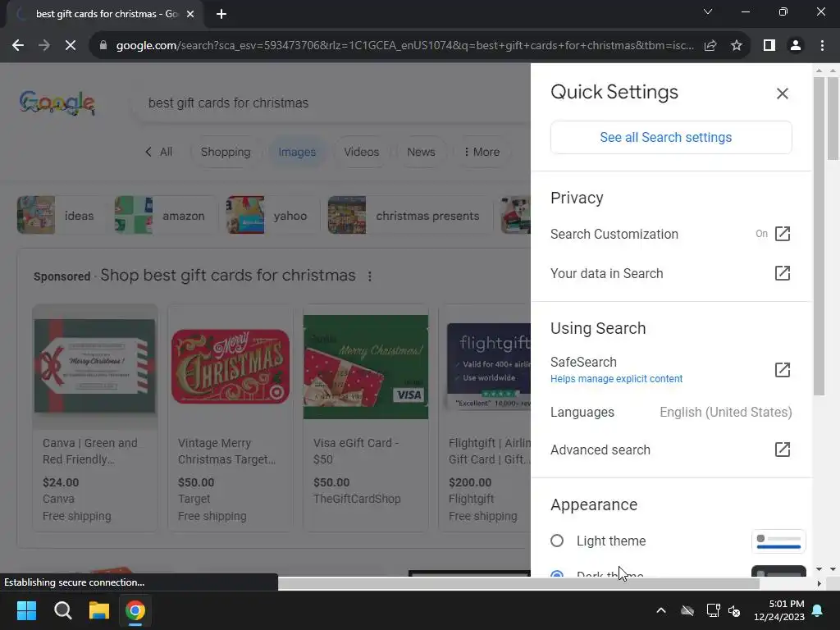The width and height of the screenshot is (840, 630).
Task: Open Vintage Merry Christmas Target card image
Action: (x=231, y=367)
